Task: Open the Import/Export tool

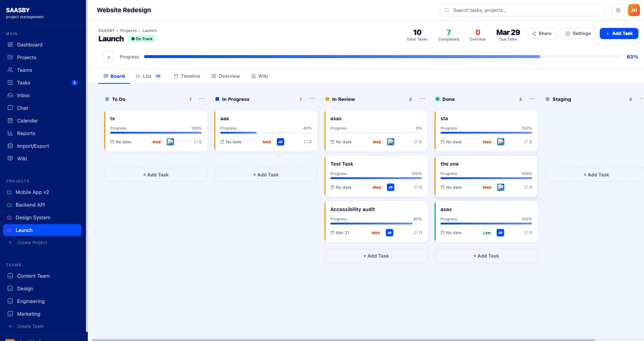Action: 33,146
